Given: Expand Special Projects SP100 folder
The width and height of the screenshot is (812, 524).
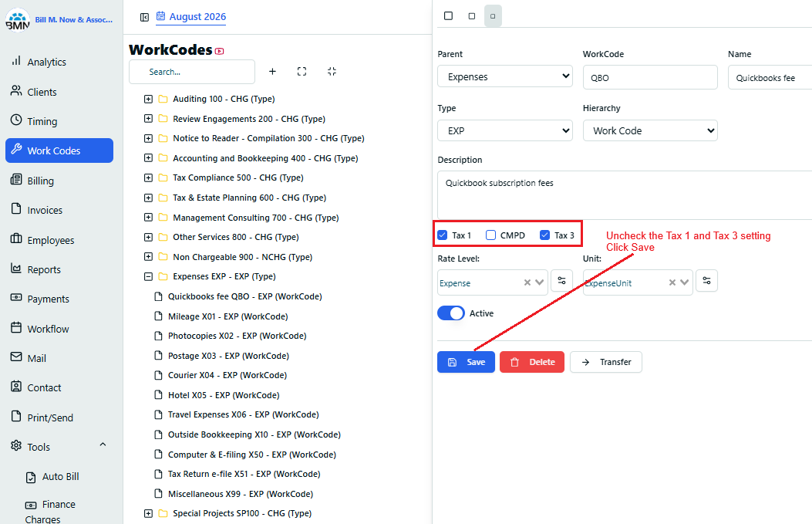Looking at the screenshot, I should (x=148, y=514).
